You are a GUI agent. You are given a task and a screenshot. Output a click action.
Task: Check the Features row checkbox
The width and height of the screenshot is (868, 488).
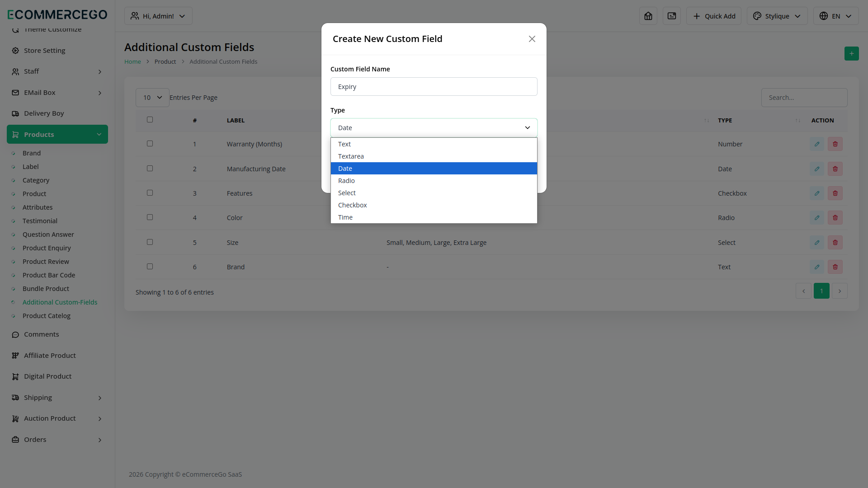150,193
